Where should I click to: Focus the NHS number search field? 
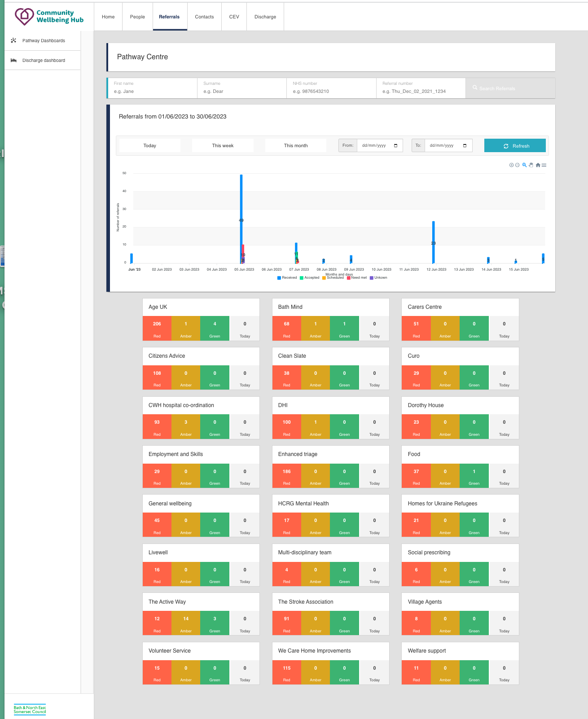click(331, 91)
